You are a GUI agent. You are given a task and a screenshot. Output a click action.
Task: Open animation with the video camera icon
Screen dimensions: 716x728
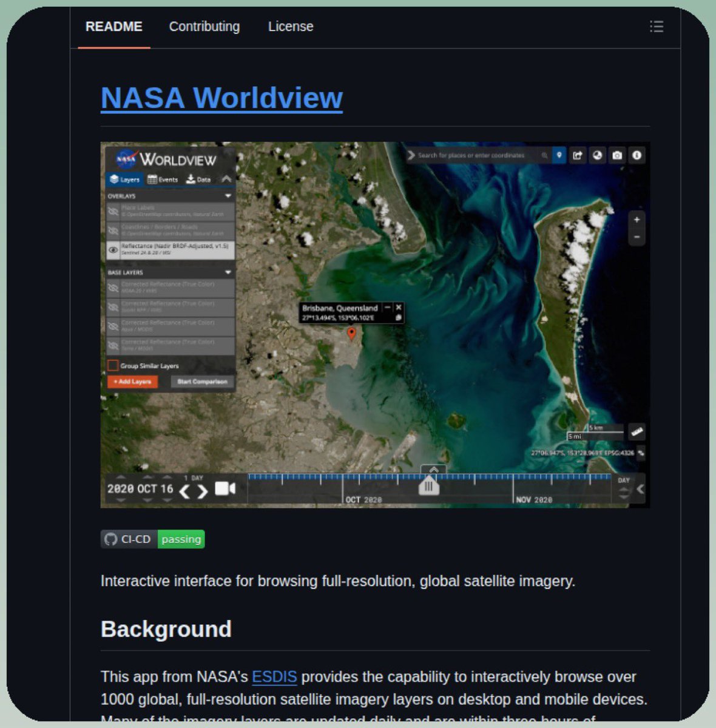(225, 488)
